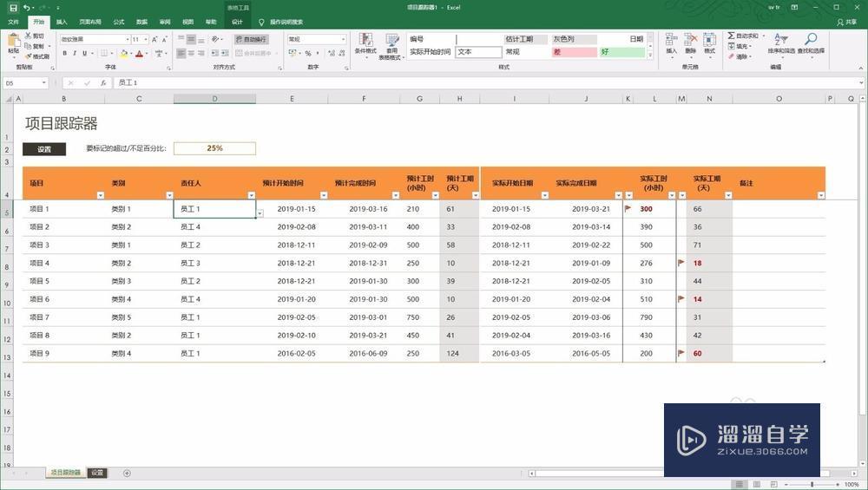Viewport: 868px width, 490px height.
Task: Toggle bold formatting
Action: pyautogui.click(x=65, y=54)
